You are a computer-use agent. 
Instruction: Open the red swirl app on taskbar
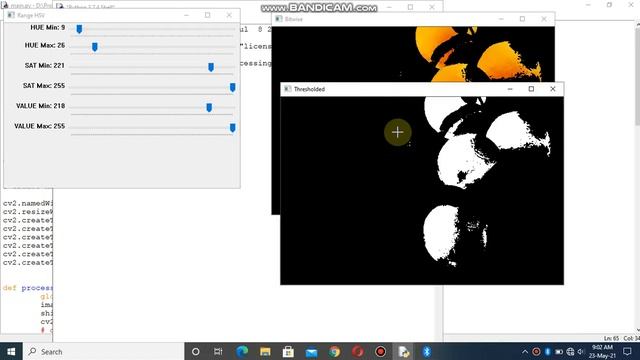pyautogui.click(x=358, y=351)
